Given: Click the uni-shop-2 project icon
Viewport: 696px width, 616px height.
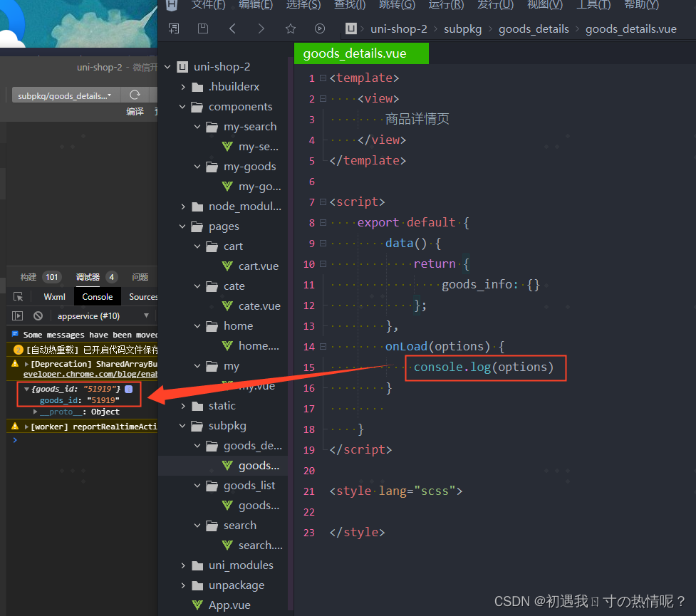Looking at the screenshot, I should coord(182,67).
